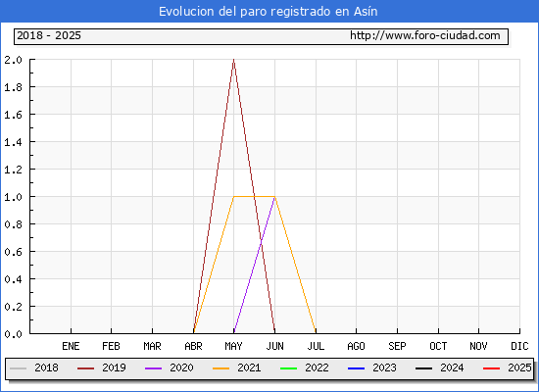Click the 0.6 y-axis value
539x392 pixels.
(13, 252)
